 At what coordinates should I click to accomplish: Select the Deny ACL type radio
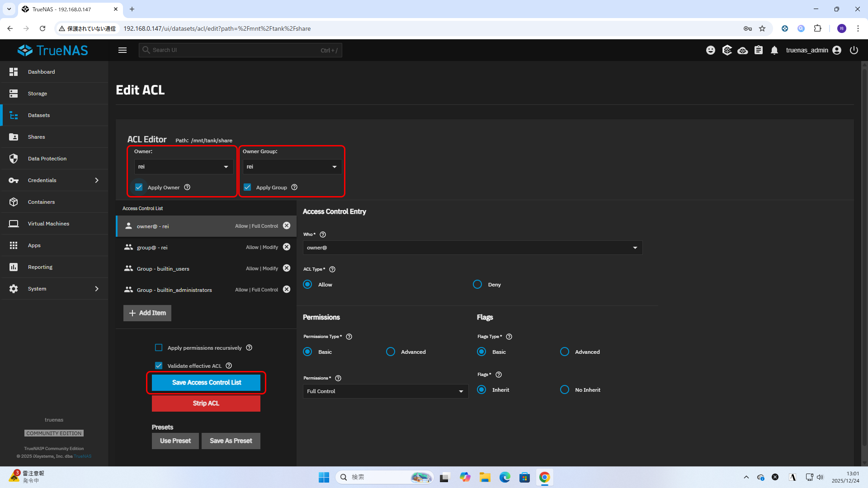pos(477,285)
